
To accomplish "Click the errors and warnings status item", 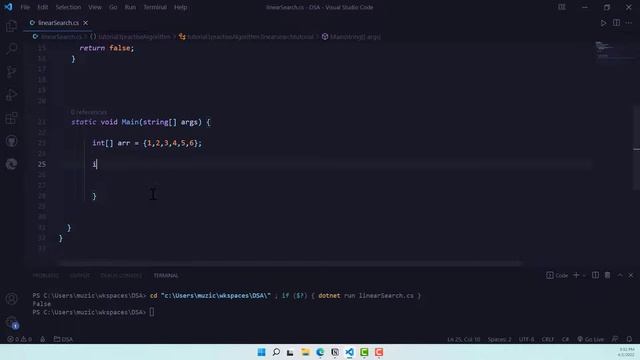I will click(19, 339).
